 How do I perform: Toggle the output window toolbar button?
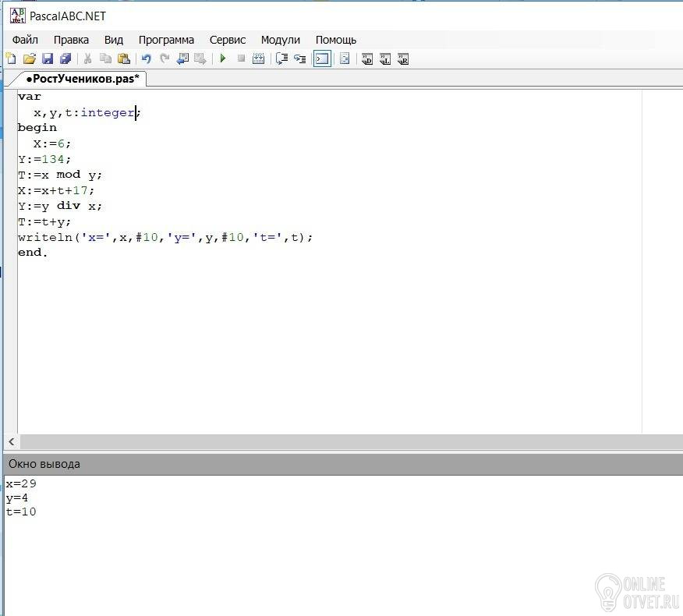(322, 58)
